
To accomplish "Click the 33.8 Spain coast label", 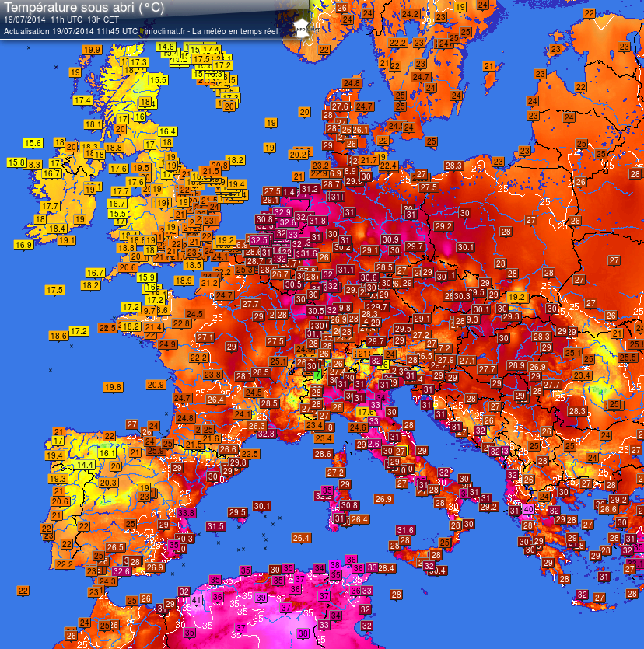I will [x=186, y=513].
